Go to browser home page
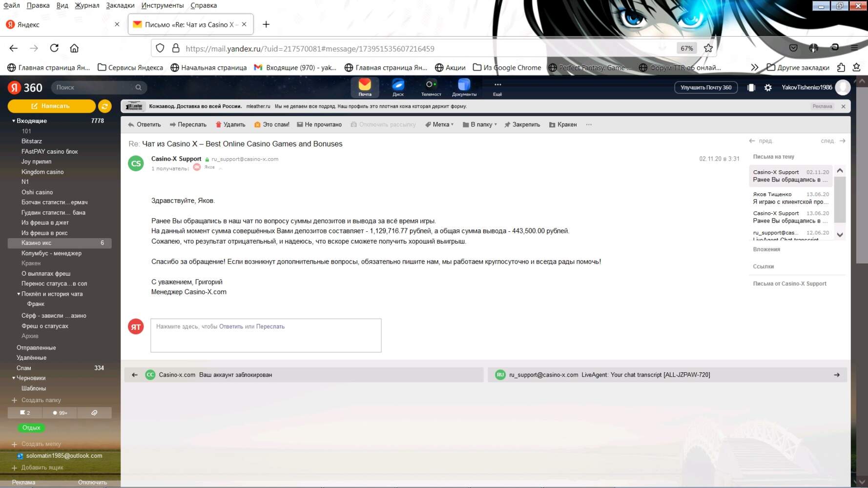Viewport: 868px width, 488px height. tap(74, 48)
